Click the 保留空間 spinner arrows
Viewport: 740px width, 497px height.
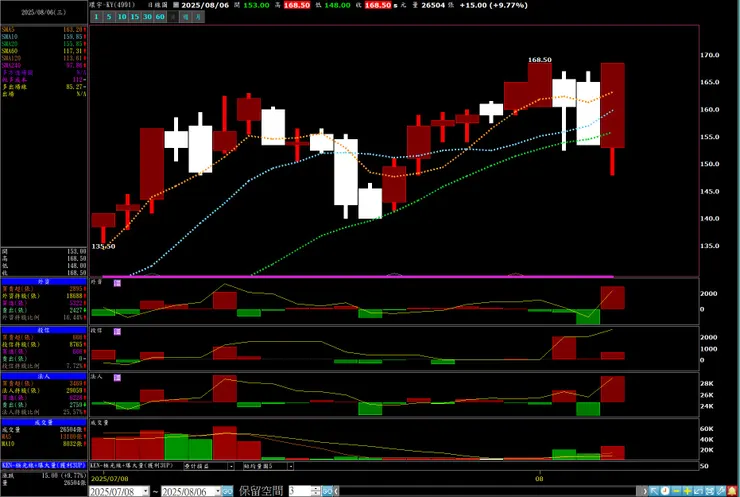point(316,491)
